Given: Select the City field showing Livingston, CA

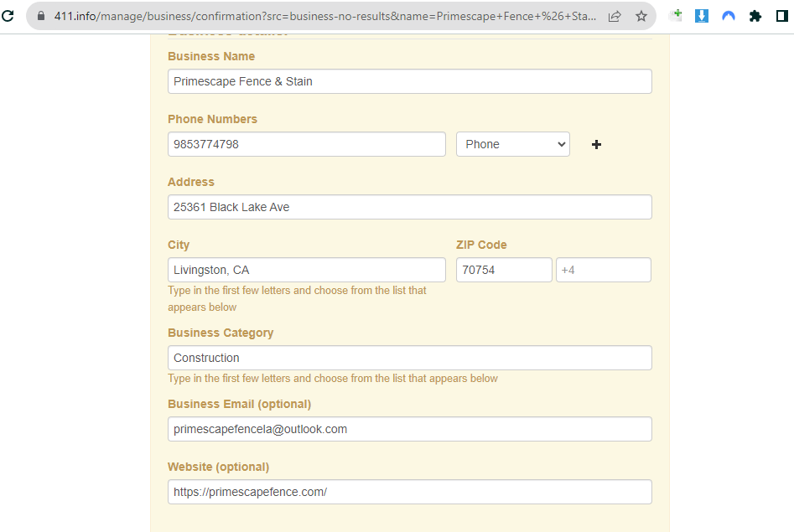Looking at the screenshot, I should point(306,270).
